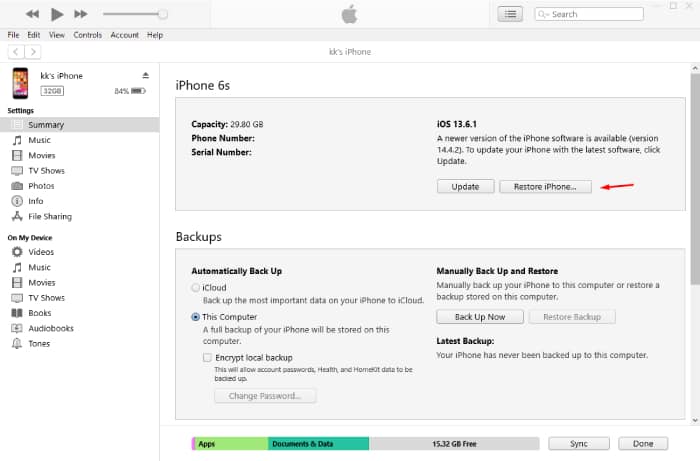
Task: Open the View menu
Action: pyautogui.click(x=57, y=35)
